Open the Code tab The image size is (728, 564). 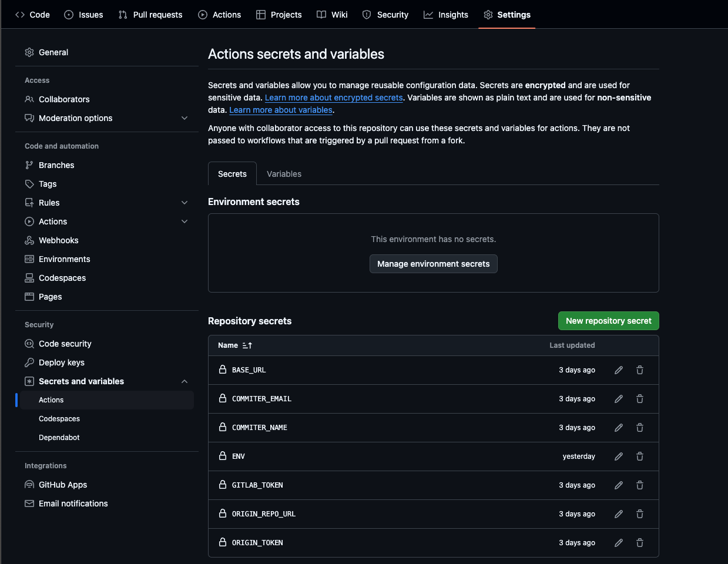click(32, 15)
